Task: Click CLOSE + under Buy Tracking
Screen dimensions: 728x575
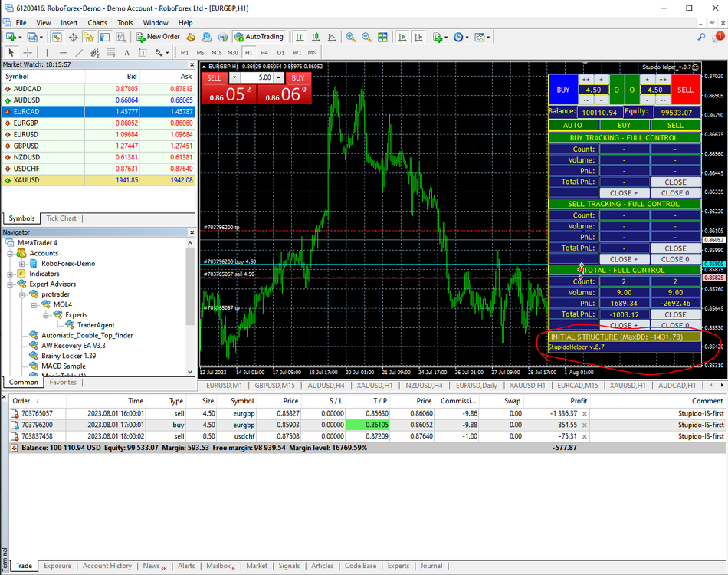Action: [x=624, y=192]
